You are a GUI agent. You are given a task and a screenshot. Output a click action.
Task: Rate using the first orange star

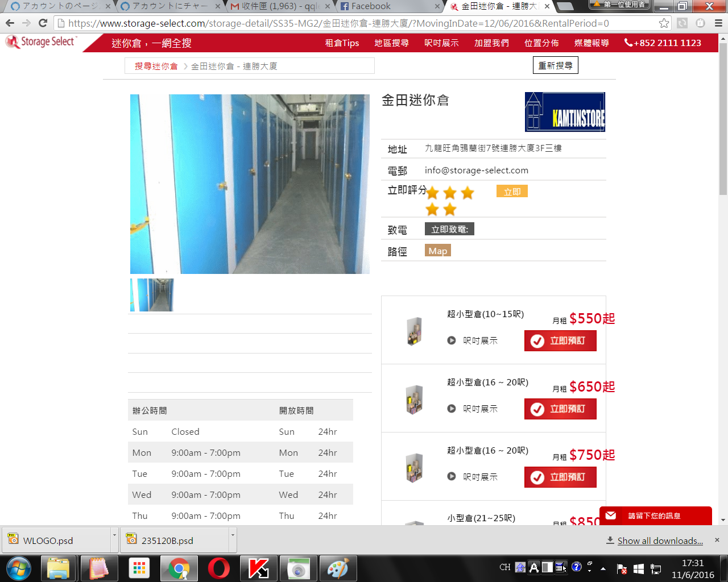click(x=433, y=193)
